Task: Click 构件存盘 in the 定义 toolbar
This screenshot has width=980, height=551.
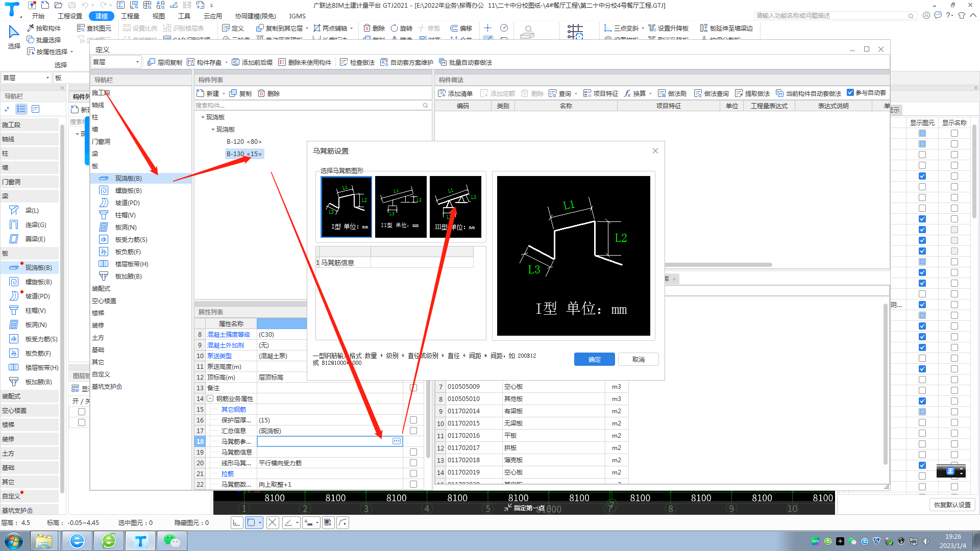Action: click(204, 62)
